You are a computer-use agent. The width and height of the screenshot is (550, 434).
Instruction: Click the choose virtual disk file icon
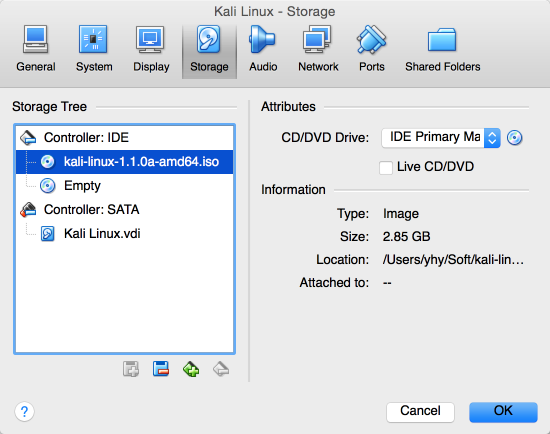pyautogui.click(x=515, y=138)
